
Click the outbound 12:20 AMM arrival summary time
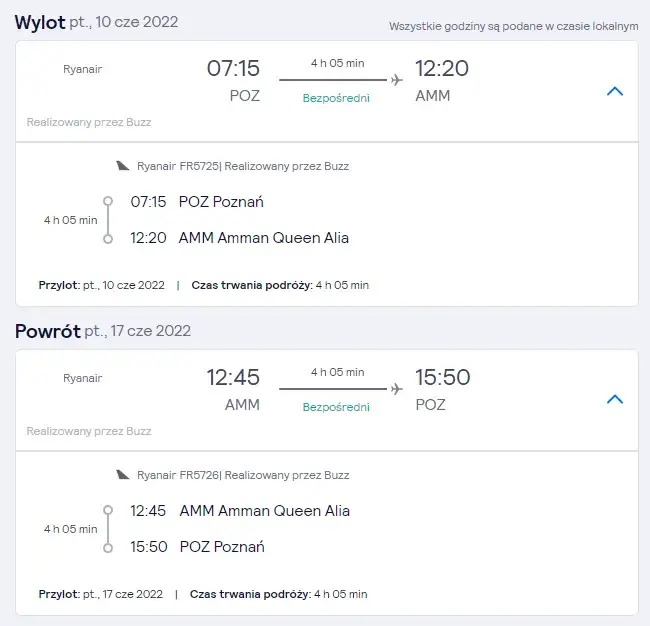tap(442, 69)
